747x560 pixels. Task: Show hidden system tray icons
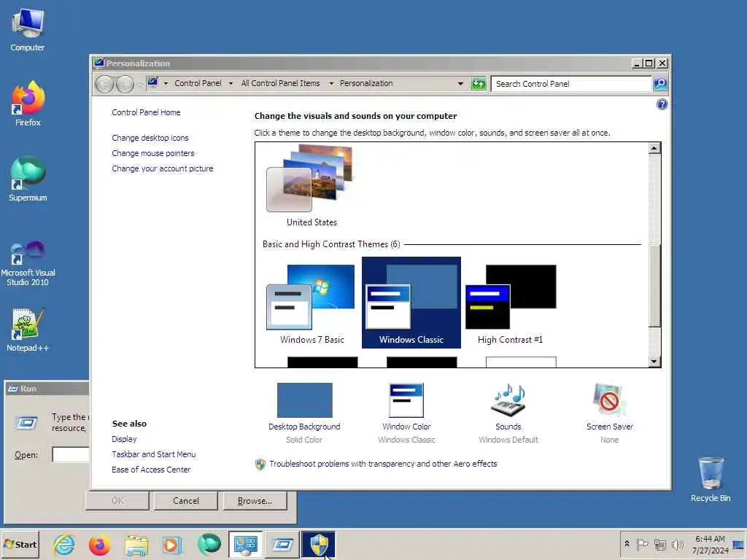pos(627,544)
